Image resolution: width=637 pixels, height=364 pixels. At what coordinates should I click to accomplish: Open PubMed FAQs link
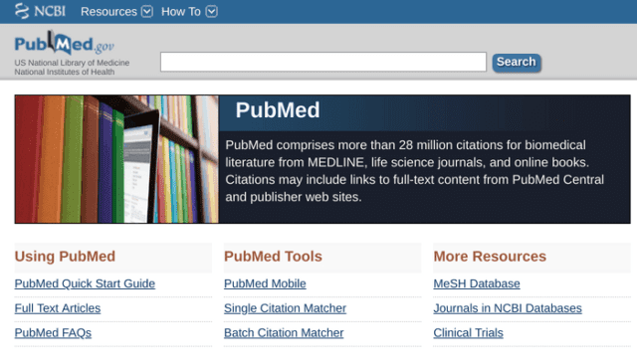[x=53, y=333]
